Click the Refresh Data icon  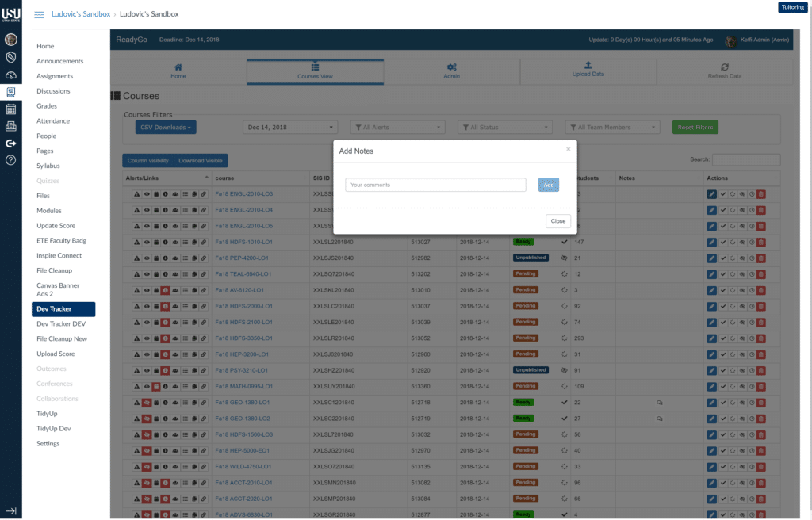pyautogui.click(x=724, y=71)
